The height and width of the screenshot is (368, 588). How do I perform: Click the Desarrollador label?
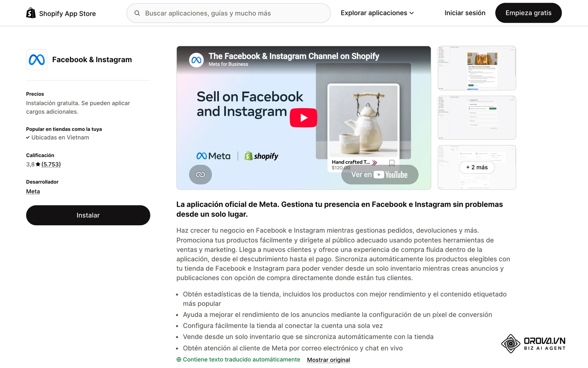pos(42,182)
